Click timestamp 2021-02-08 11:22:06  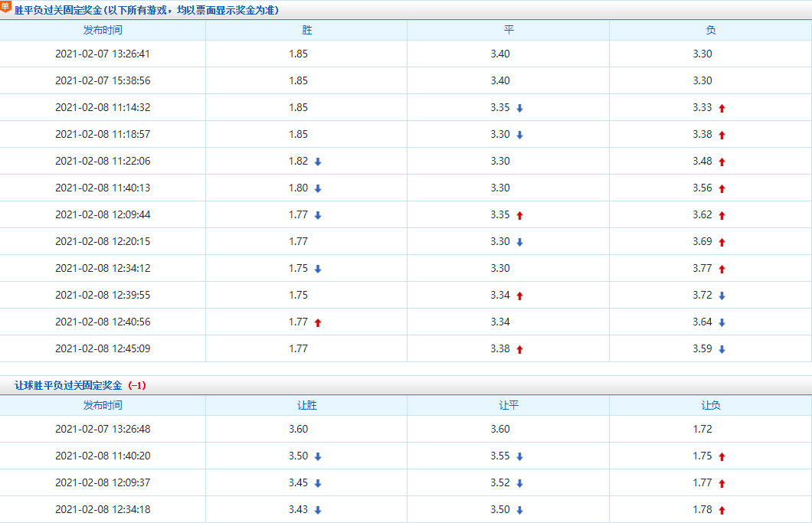point(103,161)
